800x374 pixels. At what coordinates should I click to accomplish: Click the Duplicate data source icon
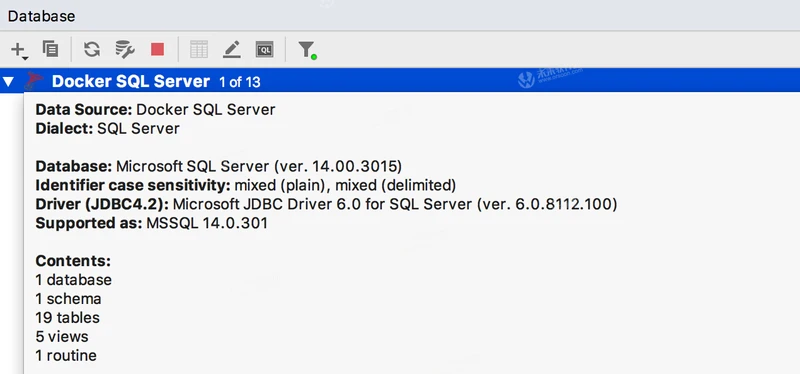50,49
